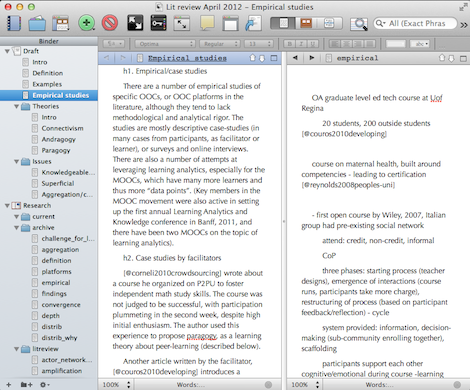Image resolution: width=470 pixels, height=390 pixels.
Task: Click the Compile blue arrow icon
Action: tap(253, 23)
